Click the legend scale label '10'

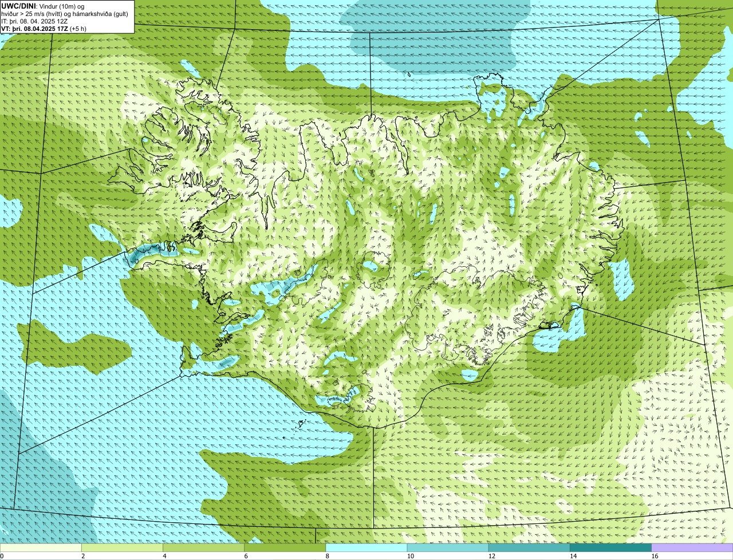point(411,556)
